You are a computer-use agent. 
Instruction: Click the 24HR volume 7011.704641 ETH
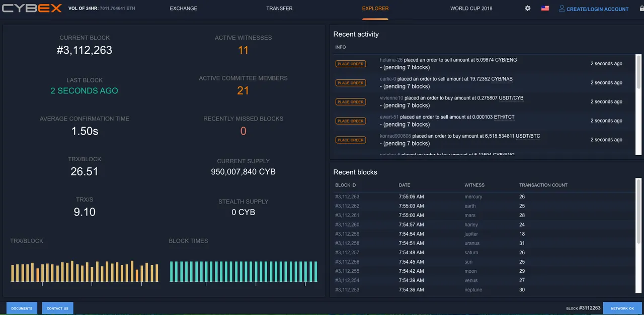117,9
